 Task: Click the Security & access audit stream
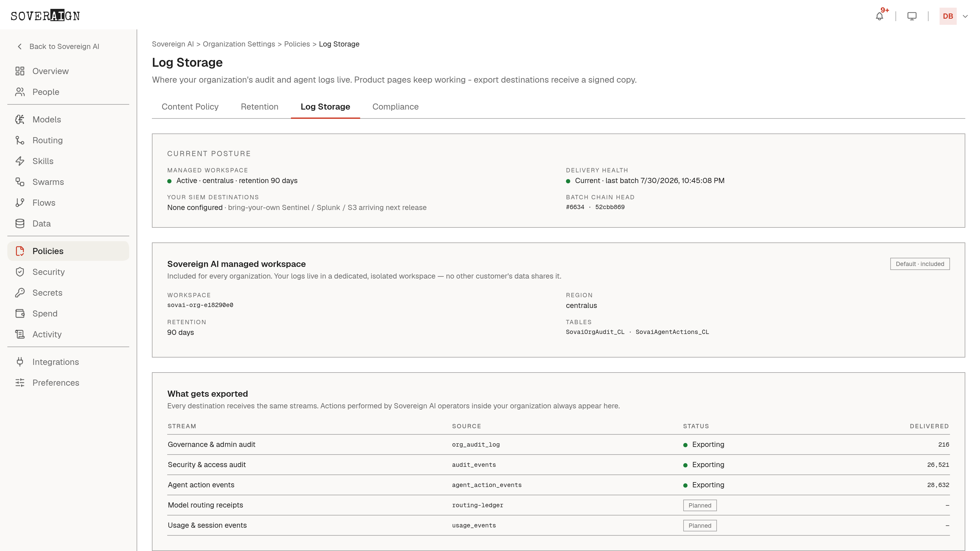pos(207,465)
